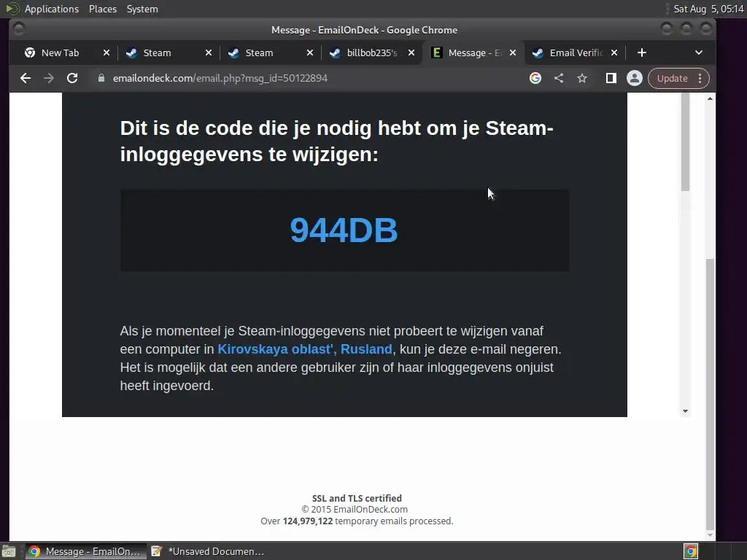The width and height of the screenshot is (747, 560).
Task: Switch to the first Steam tab
Action: pos(158,52)
